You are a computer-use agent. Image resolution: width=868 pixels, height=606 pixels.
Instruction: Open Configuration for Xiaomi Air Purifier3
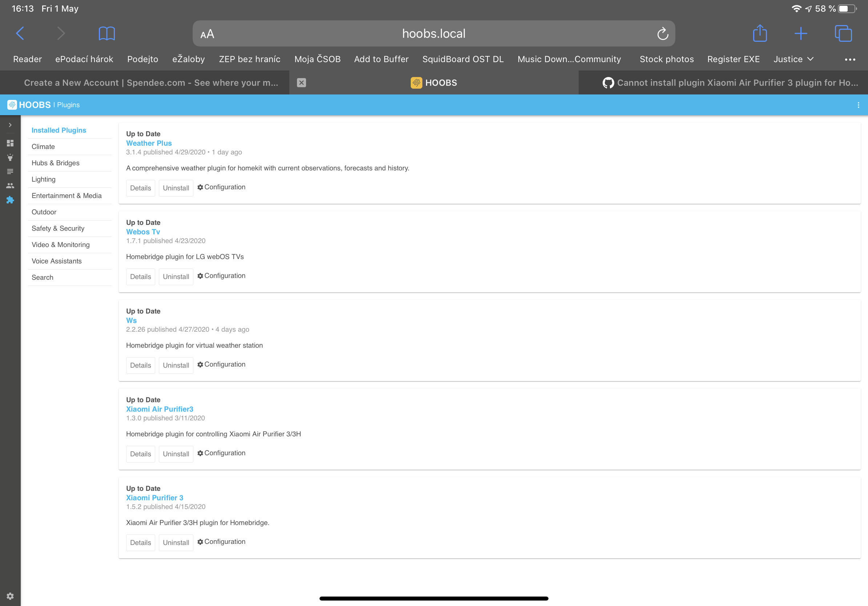(x=221, y=453)
